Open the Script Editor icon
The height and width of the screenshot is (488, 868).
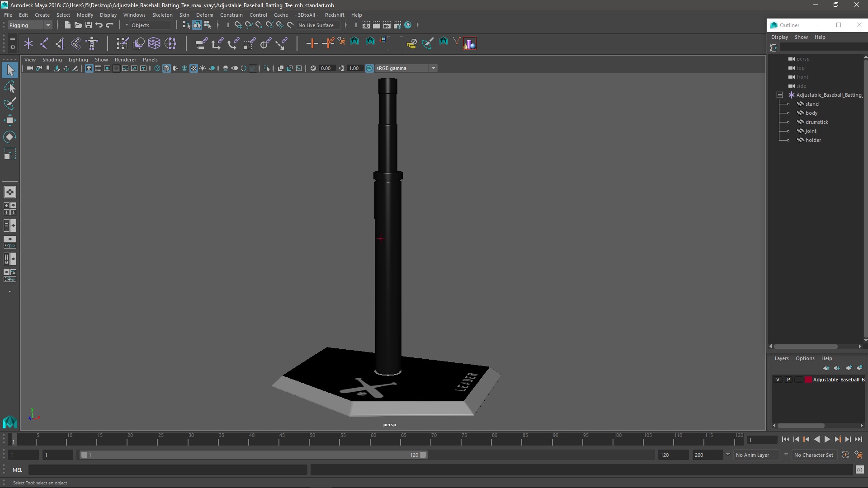[860, 470]
